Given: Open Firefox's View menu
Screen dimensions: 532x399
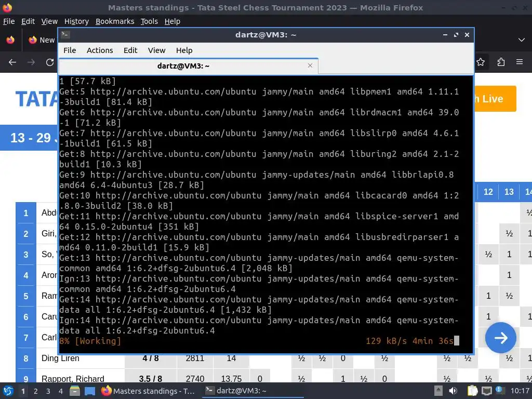Looking at the screenshot, I should click(49, 21).
